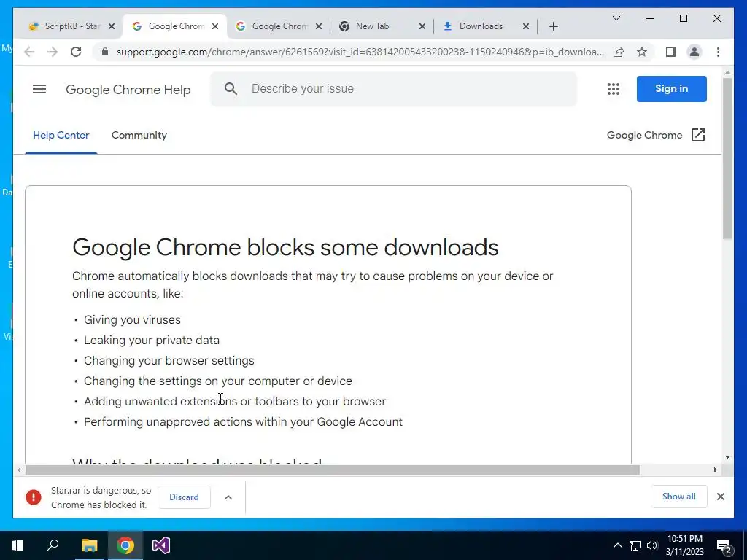Open the Windows Start menu
Screen dimensions: 747x560
[x=18, y=545]
